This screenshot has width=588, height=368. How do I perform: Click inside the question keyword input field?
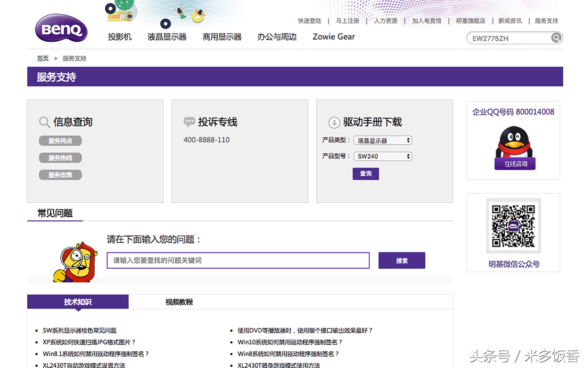(237, 260)
